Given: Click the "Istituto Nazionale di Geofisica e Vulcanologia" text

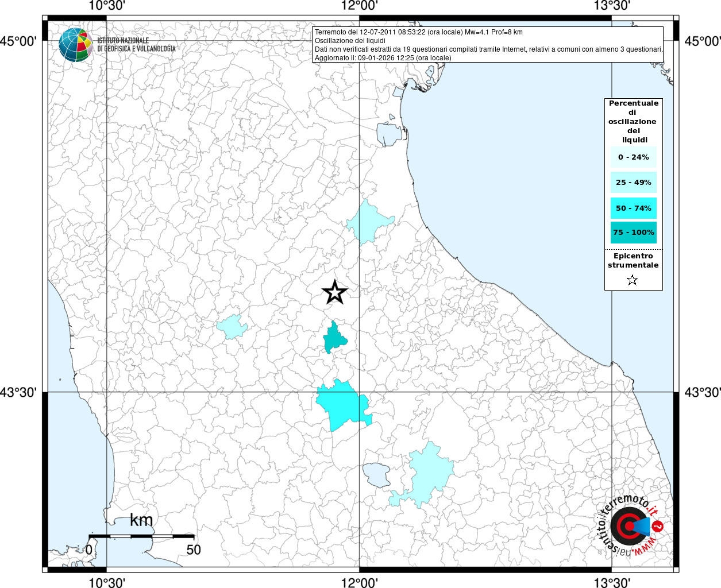Looking at the screenshot, I should 136,45.
